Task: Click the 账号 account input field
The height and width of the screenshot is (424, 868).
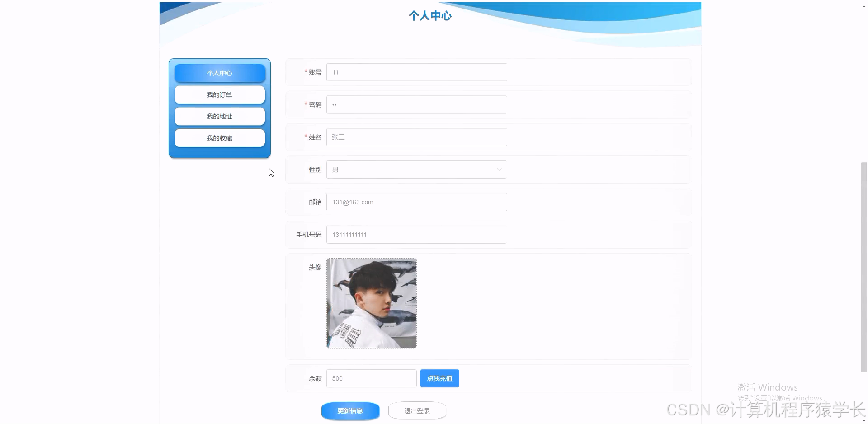Action: [416, 72]
